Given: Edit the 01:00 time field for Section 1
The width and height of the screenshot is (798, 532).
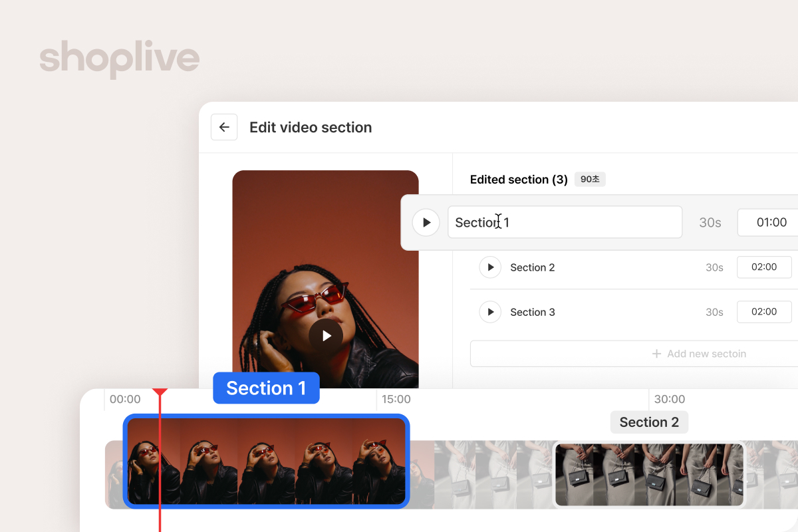Looking at the screenshot, I should pyautogui.click(x=768, y=222).
